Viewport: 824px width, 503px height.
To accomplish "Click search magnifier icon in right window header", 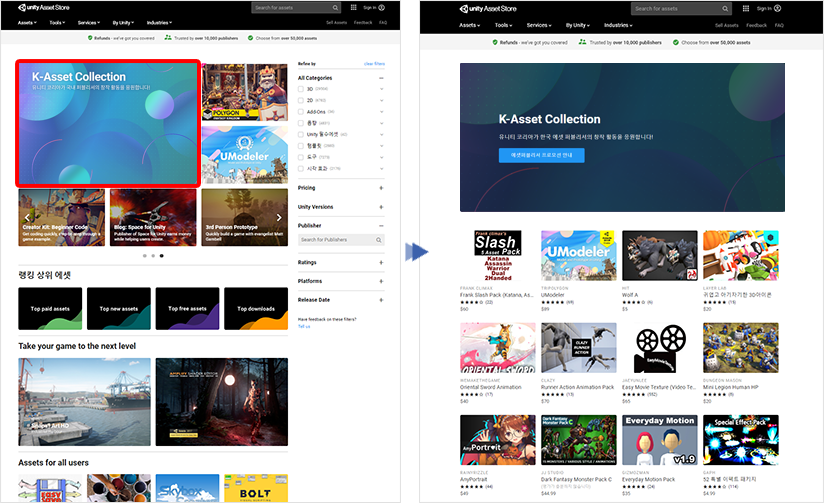I will tap(725, 8).
